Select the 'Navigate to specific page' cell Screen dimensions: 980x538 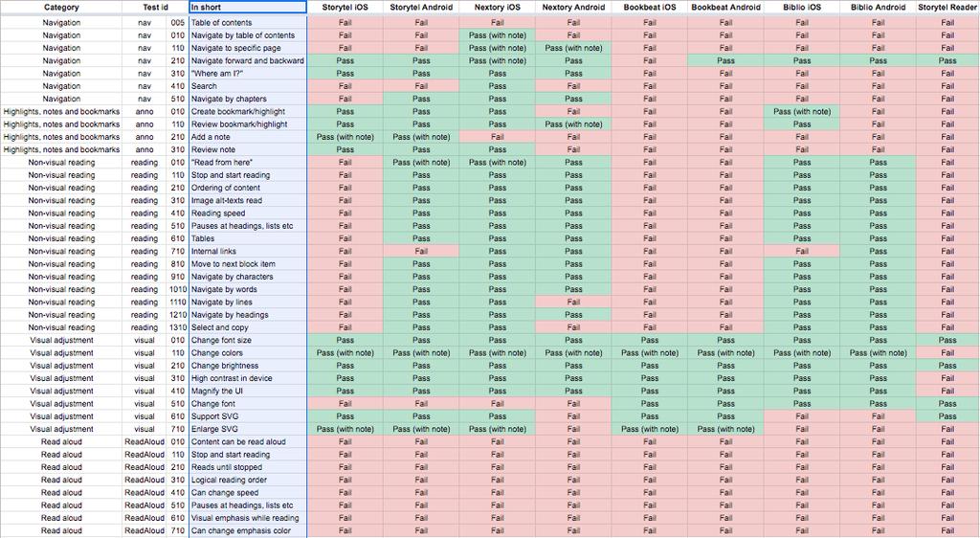tap(248, 48)
